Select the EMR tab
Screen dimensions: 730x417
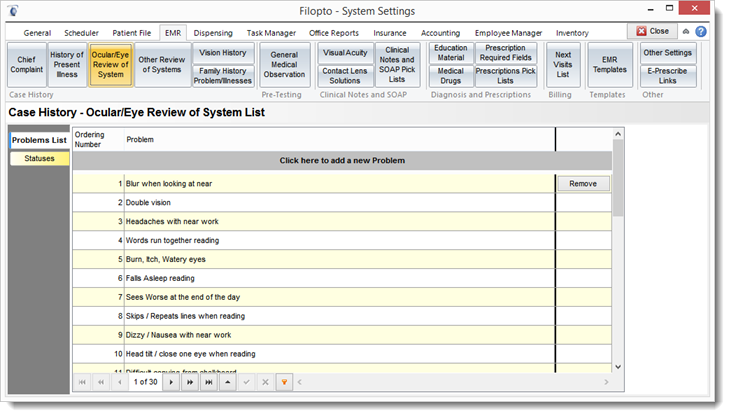coord(173,33)
